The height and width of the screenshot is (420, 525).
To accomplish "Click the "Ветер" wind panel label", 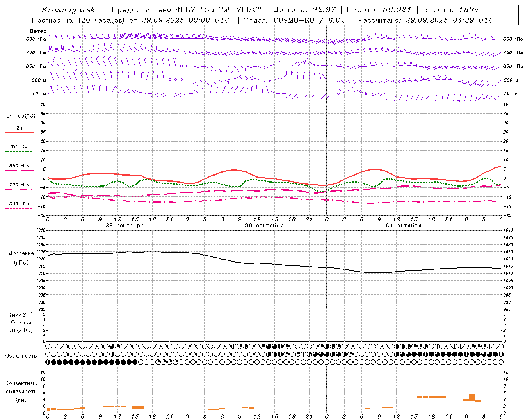I will (38, 31).
